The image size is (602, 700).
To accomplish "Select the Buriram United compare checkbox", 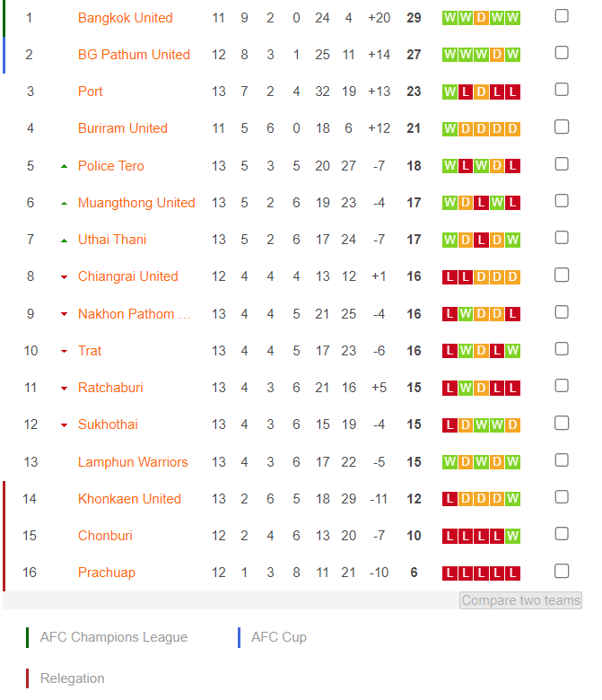I will click(562, 127).
